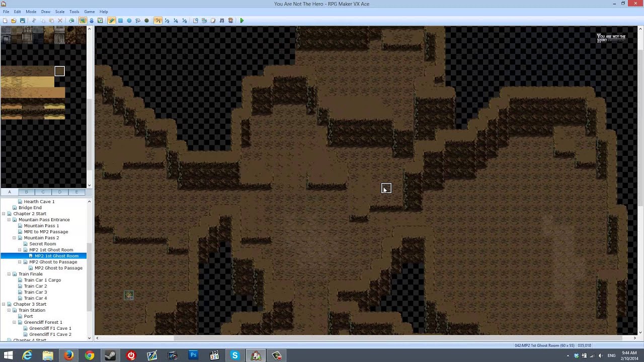Set map zoom scale to 1/8
Image resolution: width=644 pixels, height=362 pixels.
click(184, 21)
